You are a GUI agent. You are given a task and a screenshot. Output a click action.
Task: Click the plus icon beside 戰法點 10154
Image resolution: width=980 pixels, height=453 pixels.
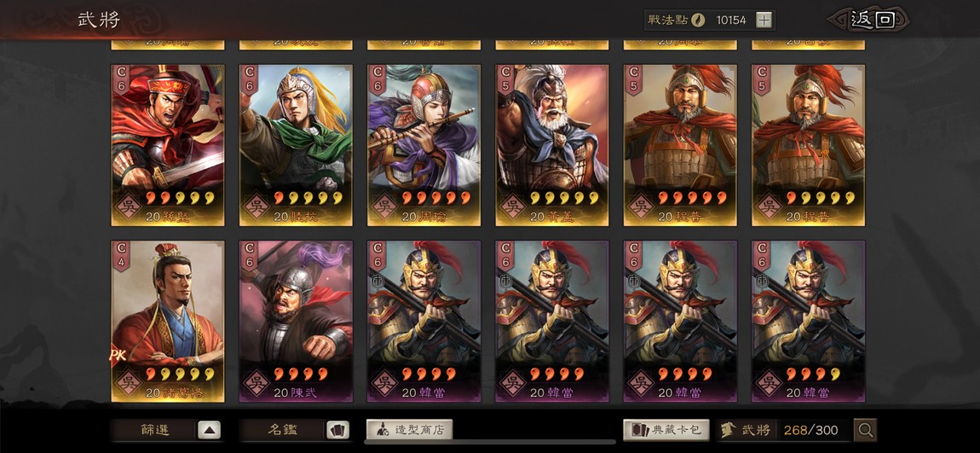[764, 20]
